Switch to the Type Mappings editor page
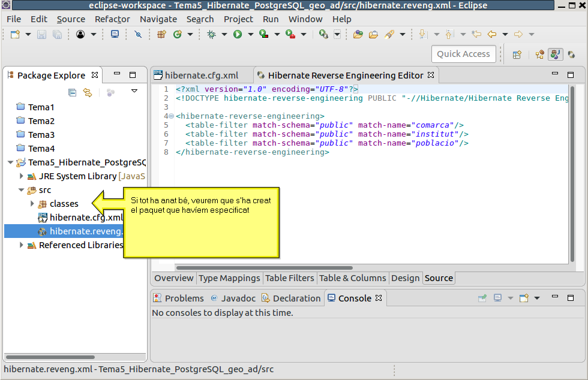This screenshot has width=588, height=380. (229, 278)
